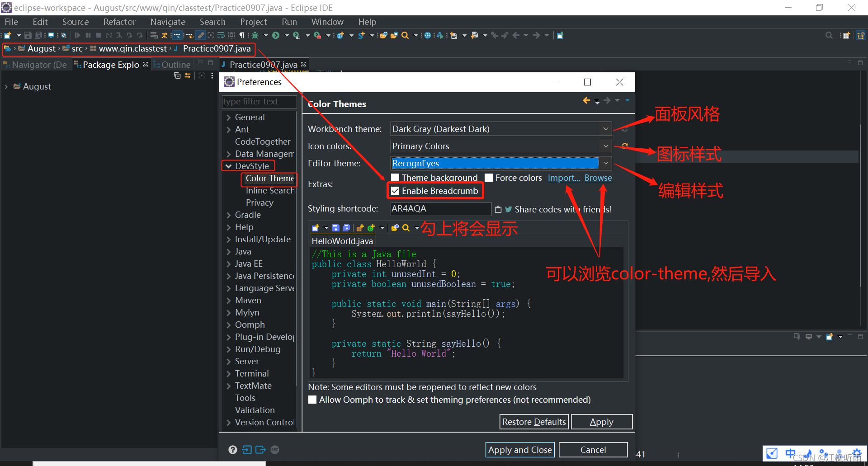Select Inline Search under DevStyle

[270, 191]
